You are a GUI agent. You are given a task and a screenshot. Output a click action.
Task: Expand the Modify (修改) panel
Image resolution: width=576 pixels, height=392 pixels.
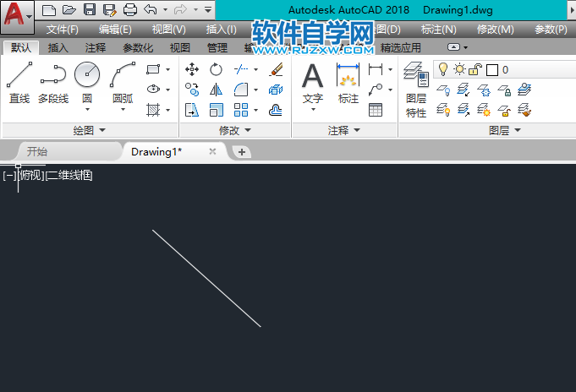[235, 130]
